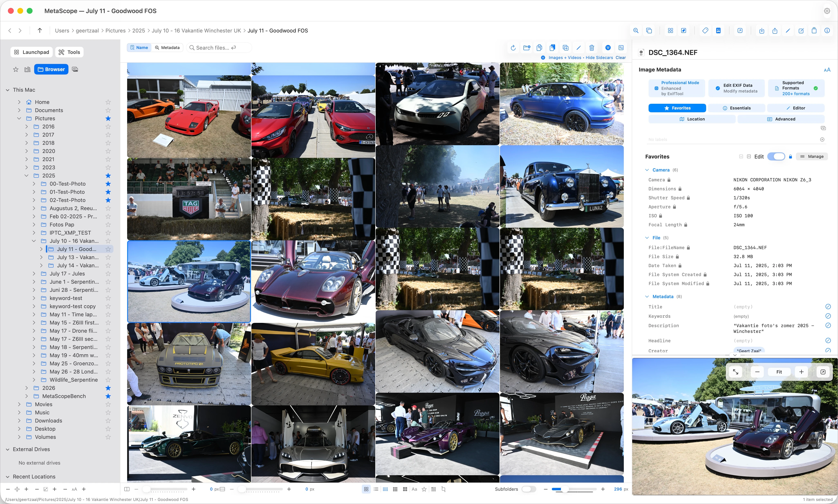Click the second spacing slider in bottom bar
This screenshot has height=504, width=838.
[260, 489]
